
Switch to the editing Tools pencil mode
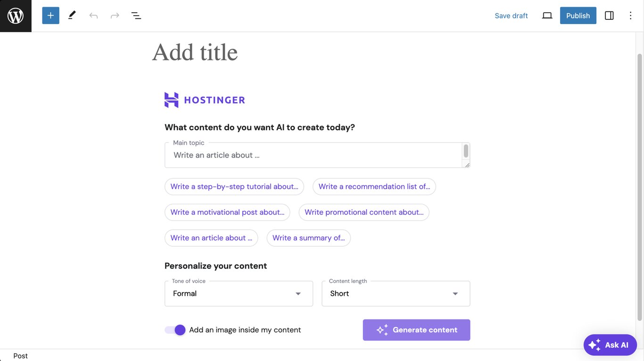pyautogui.click(x=71, y=15)
